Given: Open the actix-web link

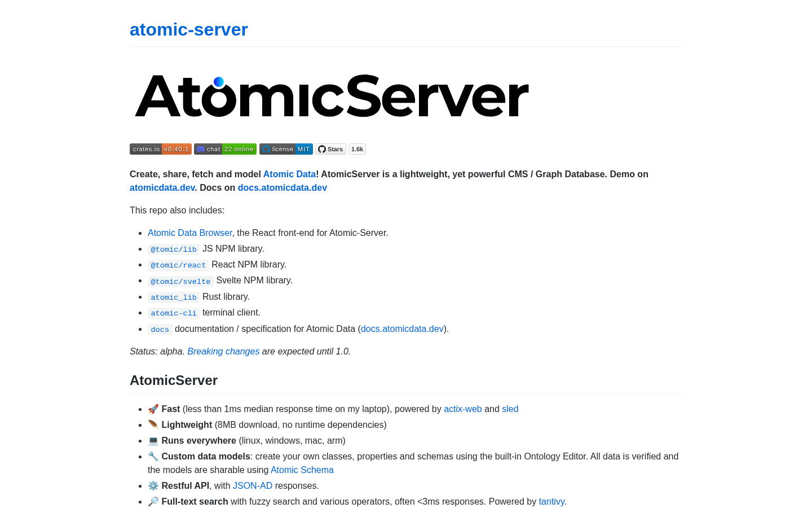Looking at the screenshot, I should [x=463, y=409].
